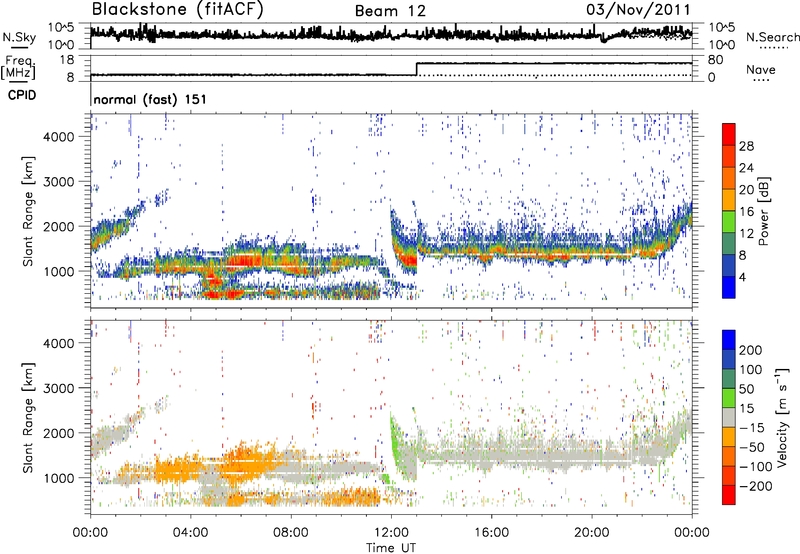800x554 pixels.
Task: Click the 'N.Sky' legend label
Action: (x=19, y=37)
